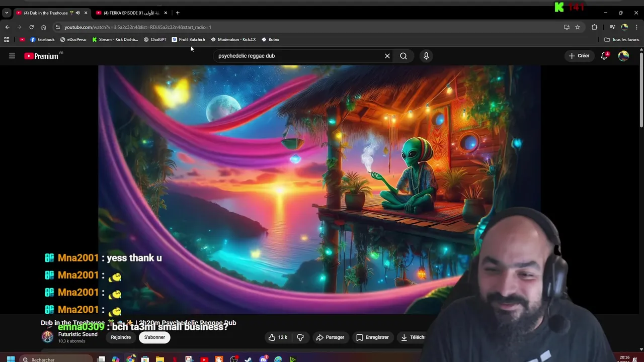Save the video with Enregistrer
The width and height of the screenshot is (644, 362).
click(372, 337)
